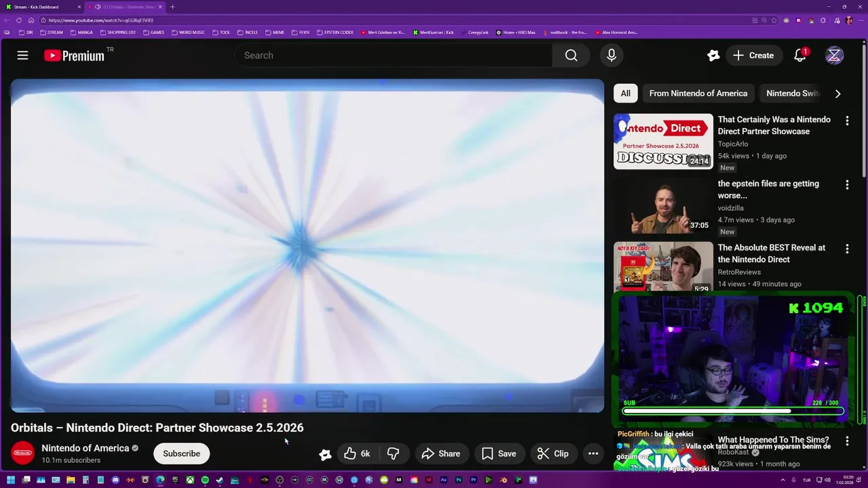
Task: Open options for What Happened To The Sims
Action: tap(846, 441)
